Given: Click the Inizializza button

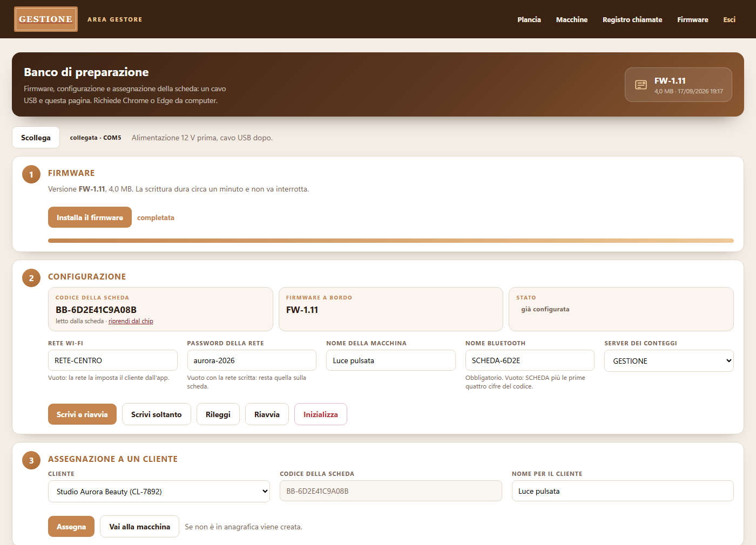Looking at the screenshot, I should (x=321, y=414).
